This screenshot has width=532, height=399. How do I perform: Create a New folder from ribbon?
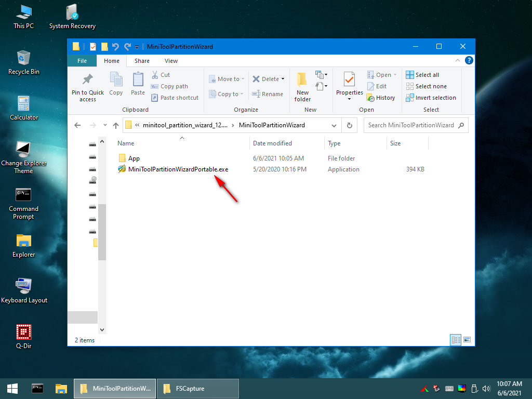point(302,87)
